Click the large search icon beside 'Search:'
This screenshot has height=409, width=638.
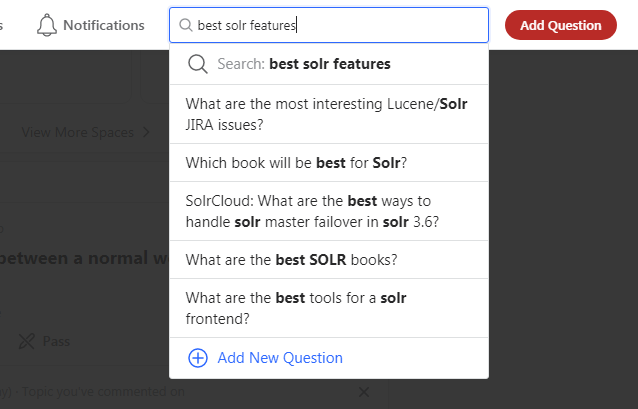[x=198, y=64]
